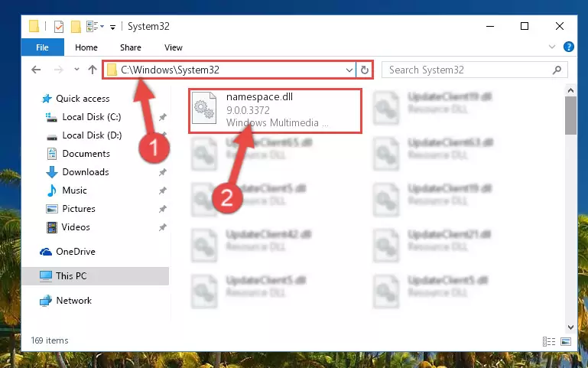588x368 pixels.
Task: Open the File menu
Action: [42, 47]
